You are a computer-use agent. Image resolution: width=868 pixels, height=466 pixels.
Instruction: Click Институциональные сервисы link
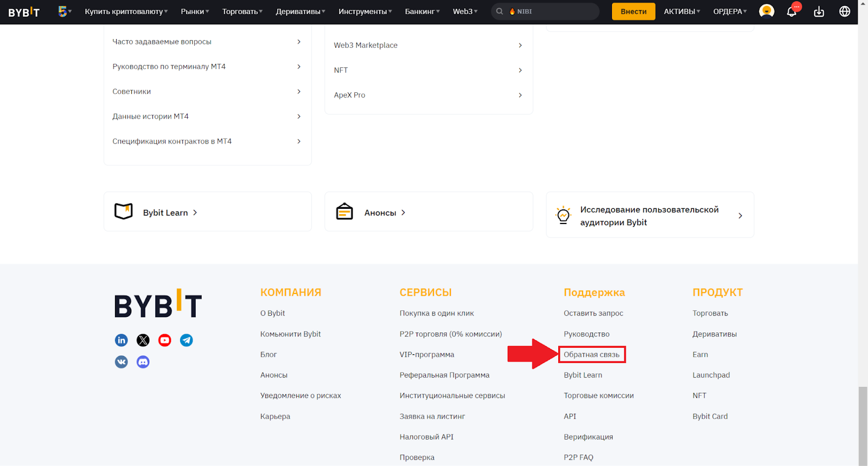coord(452,396)
